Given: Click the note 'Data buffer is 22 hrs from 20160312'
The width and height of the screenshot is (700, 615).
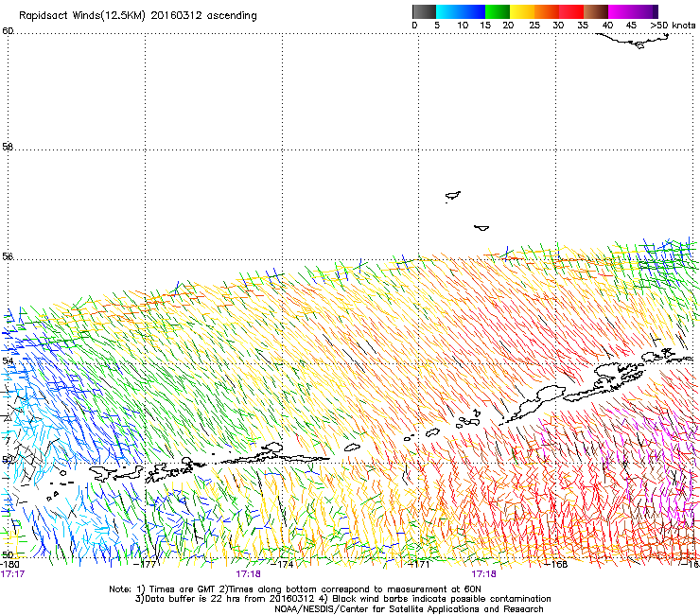Looking at the screenshot, I should pyautogui.click(x=229, y=599).
